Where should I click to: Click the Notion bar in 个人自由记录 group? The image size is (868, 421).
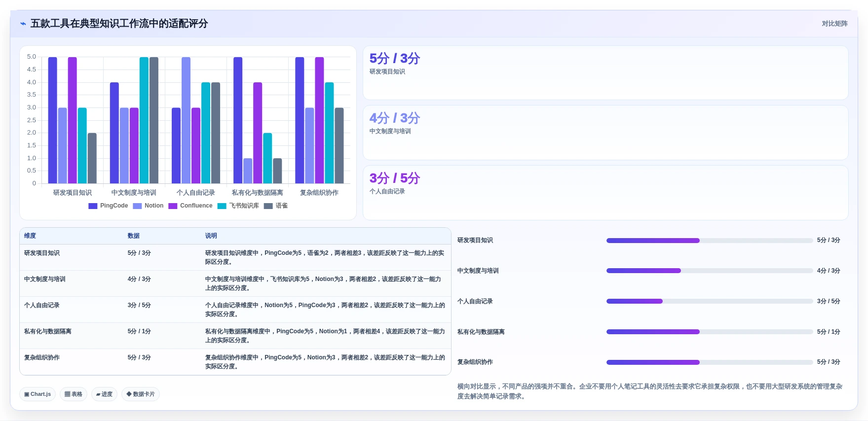186,120
